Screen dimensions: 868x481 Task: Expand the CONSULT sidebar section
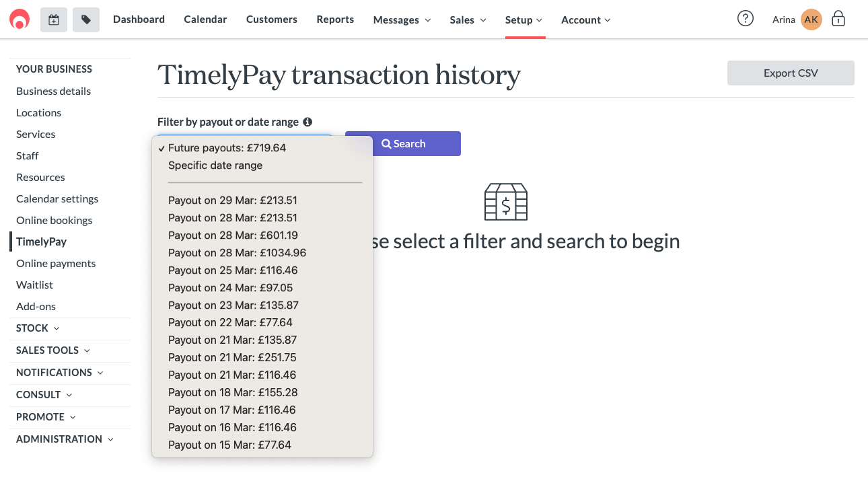(x=44, y=395)
